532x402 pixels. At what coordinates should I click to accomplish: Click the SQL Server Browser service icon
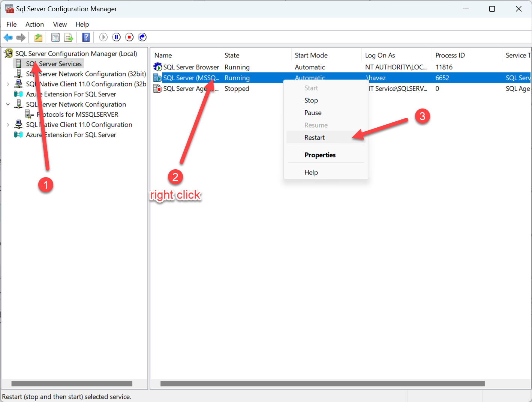tap(158, 67)
